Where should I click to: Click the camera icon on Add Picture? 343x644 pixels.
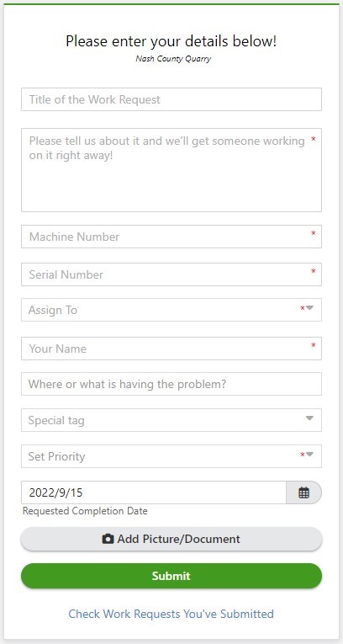tap(108, 539)
